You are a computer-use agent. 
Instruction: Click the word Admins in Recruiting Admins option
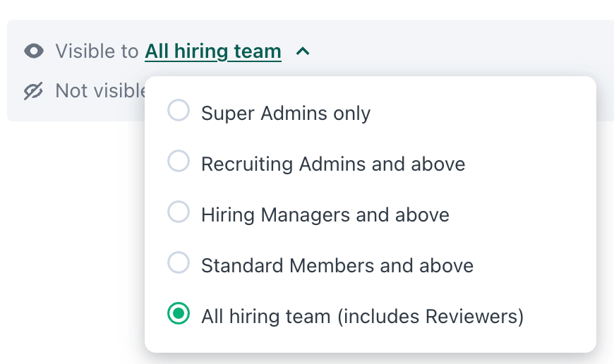[x=332, y=164]
